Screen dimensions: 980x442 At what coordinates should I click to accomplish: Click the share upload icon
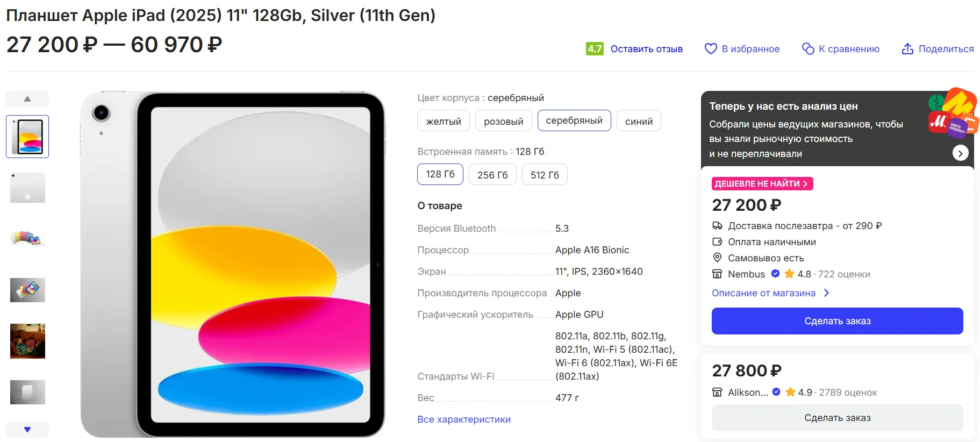tap(907, 49)
